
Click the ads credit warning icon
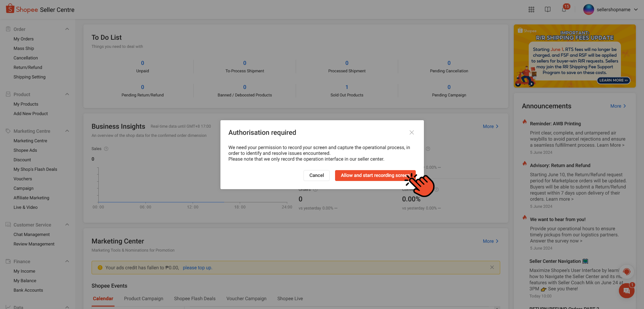(100, 268)
